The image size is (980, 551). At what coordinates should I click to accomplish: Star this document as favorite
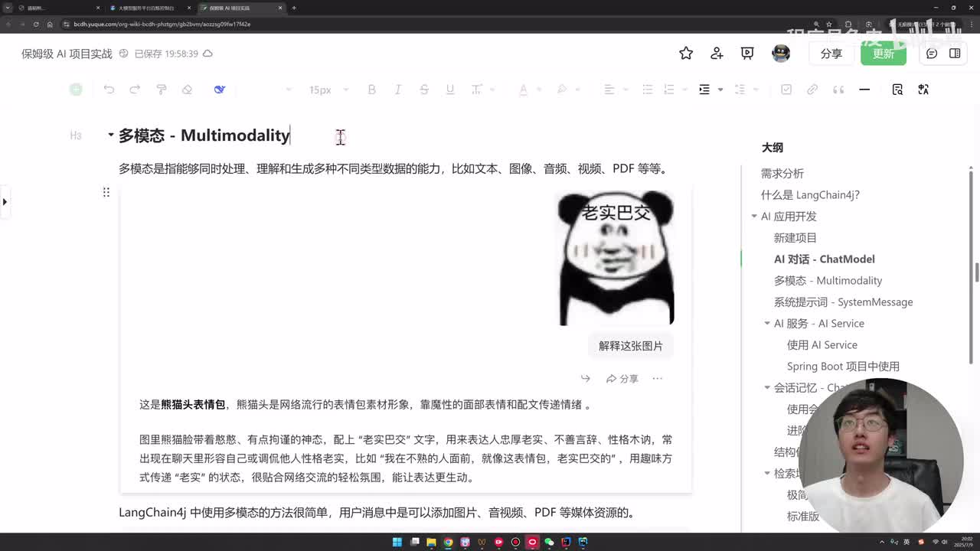pyautogui.click(x=686, y=53)
